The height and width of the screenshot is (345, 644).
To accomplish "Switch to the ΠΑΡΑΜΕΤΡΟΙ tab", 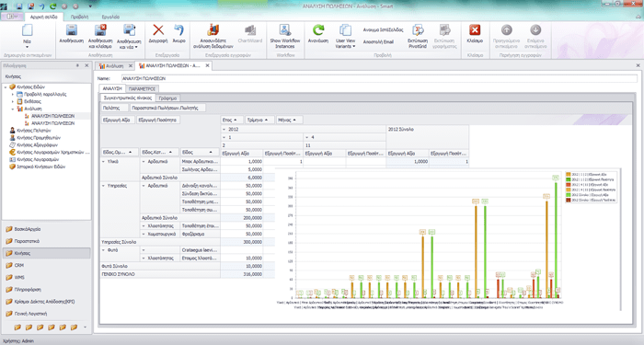I will click(142, 88).
